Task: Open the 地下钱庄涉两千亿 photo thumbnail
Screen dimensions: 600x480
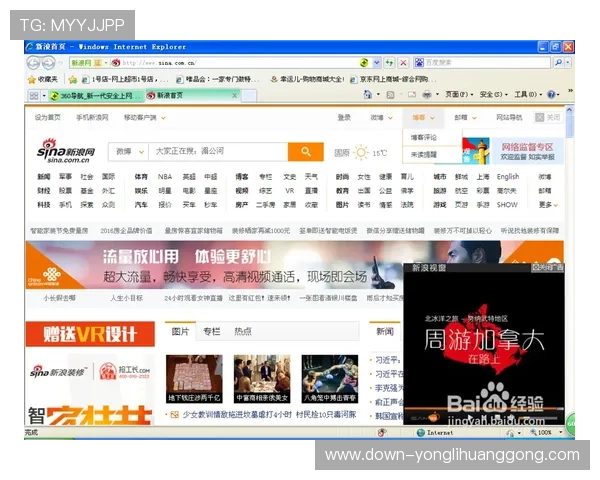Action: point(194,379)
